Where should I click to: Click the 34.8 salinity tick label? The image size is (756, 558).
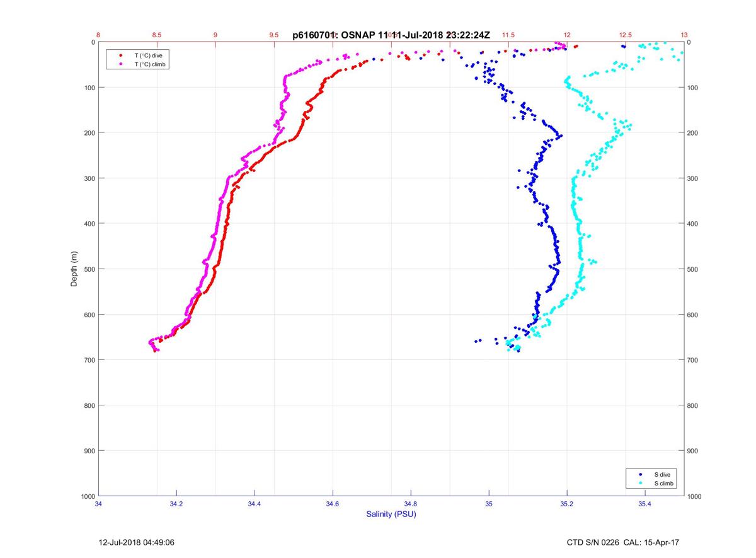[x=411, y=504]
